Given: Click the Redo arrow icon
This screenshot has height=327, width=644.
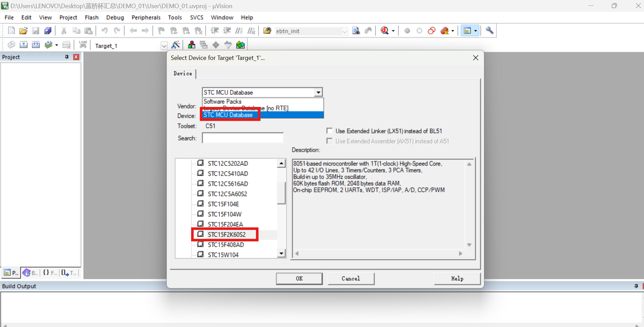Looking at the screenshot, I should coord(117,31).
